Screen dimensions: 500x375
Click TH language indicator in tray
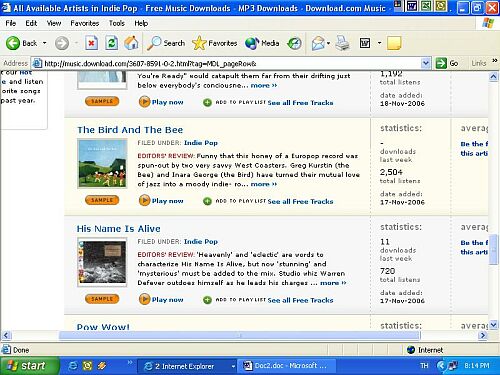coord(424,366)
